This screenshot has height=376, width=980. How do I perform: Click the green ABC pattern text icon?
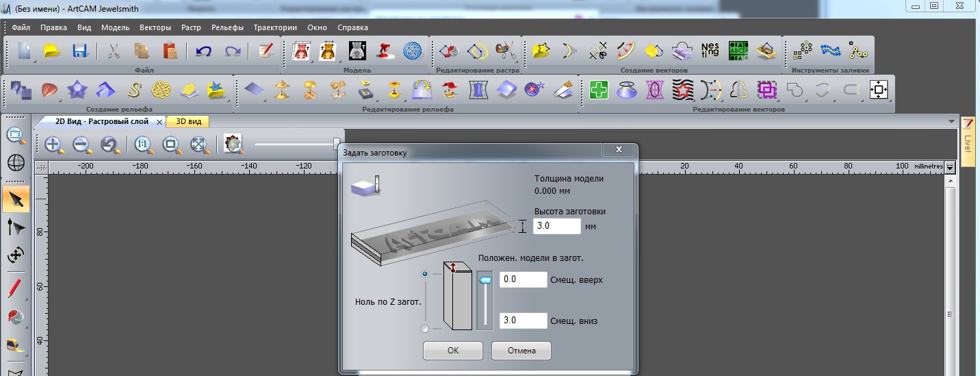coord(738,51)
